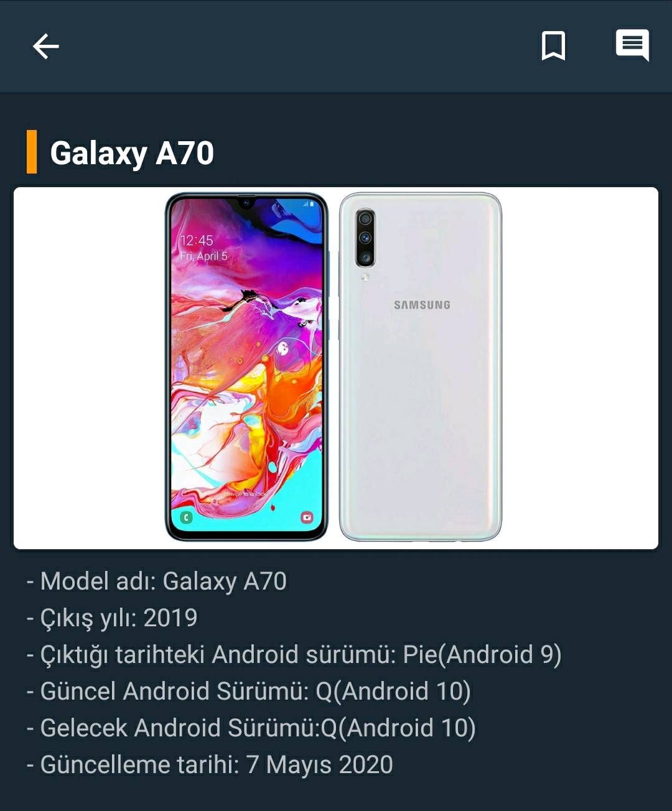Tap the green phone icon on lockscreen
This screenshot has height=811, width=672.
point(186,517)
